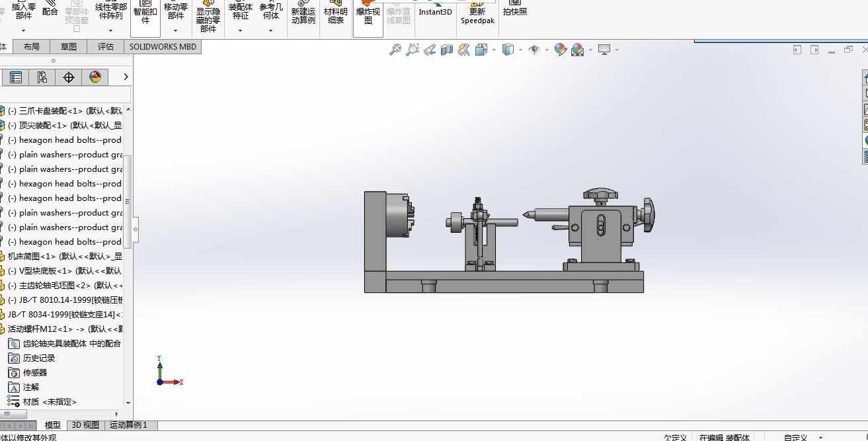The height and width of the screenshot is (441, 868).
Task: Click Show Hidden Components (显示隐藏的零部件)
Action: 208,17
